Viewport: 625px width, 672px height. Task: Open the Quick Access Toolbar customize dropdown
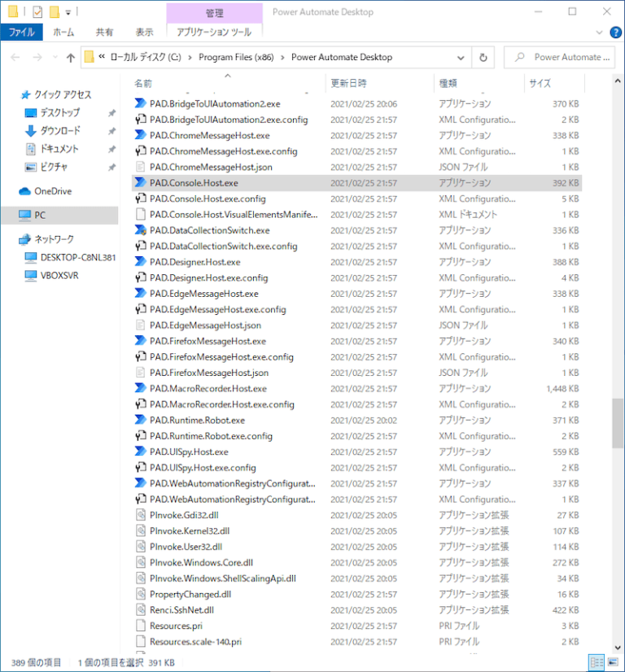68,12
